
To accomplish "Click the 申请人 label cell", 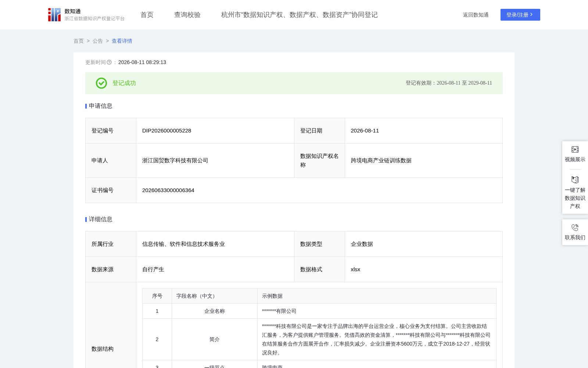I will (111, 160).
